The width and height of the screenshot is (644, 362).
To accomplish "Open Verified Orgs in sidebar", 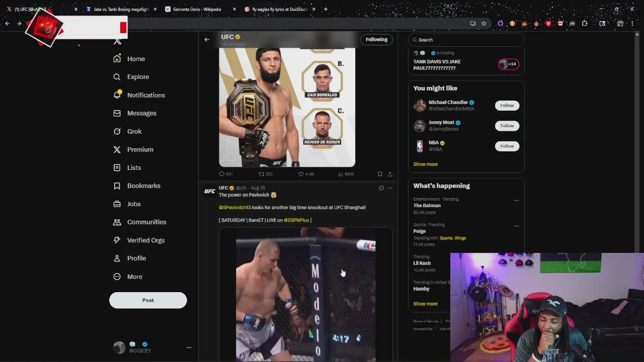I will coord(139,240).
